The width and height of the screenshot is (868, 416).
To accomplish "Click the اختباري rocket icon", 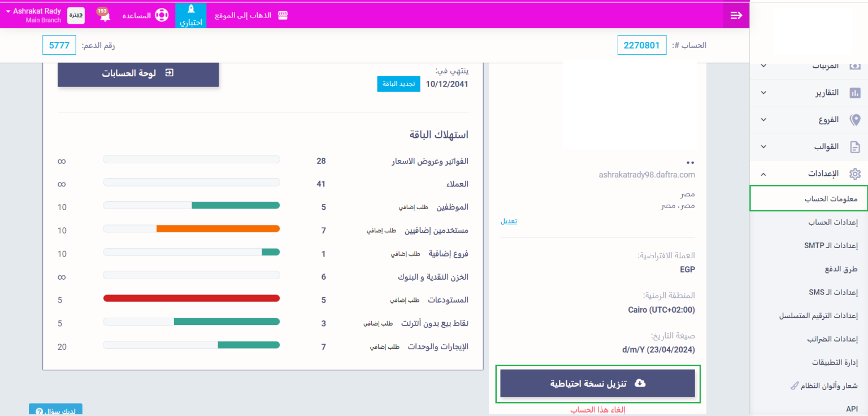I will (x=190, y=10).
